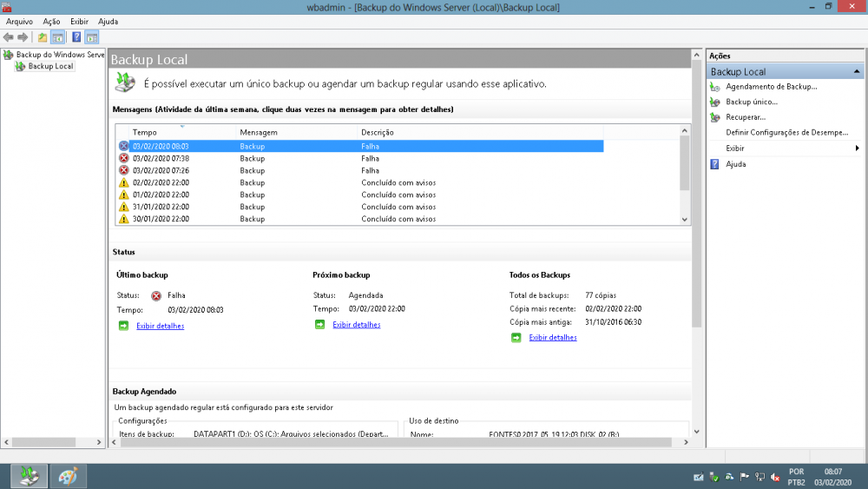Click the Up one level folder icon
Screen dimensions: 868x489
42,37
